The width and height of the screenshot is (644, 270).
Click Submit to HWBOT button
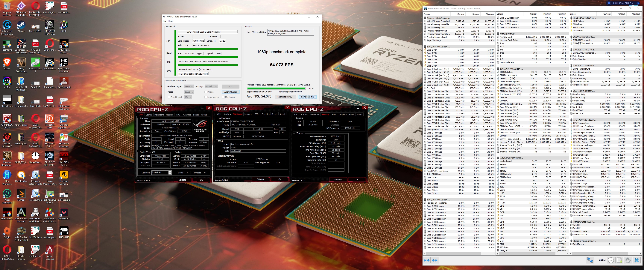pyautogui.click(x=285, y=97)
